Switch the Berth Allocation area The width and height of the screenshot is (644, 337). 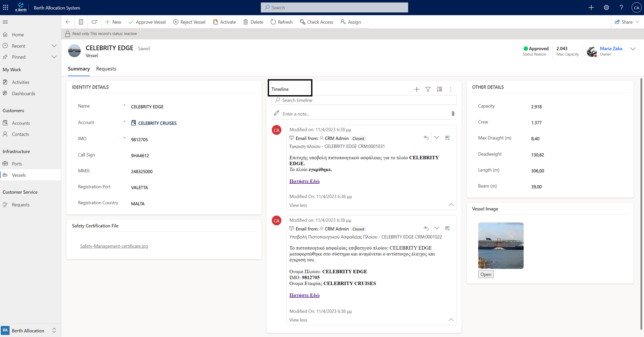click(x=30, y=330)
